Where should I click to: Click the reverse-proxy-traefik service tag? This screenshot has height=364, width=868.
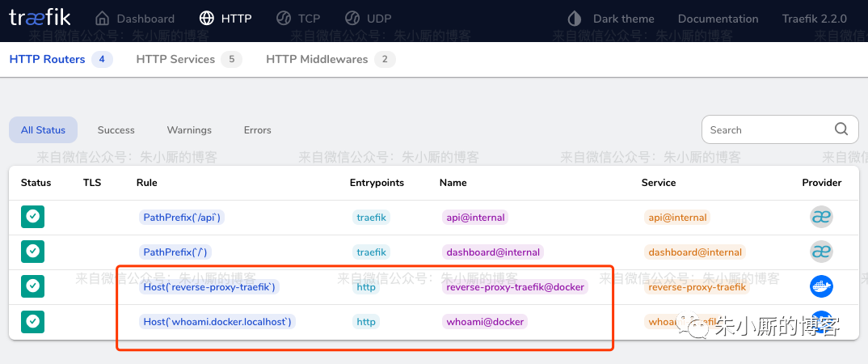click(697, 287)
